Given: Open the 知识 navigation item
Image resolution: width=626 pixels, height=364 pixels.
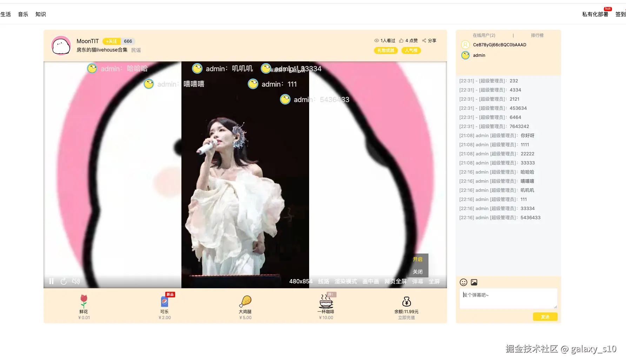Looking at the screenshot, I should tap(41, 14).
